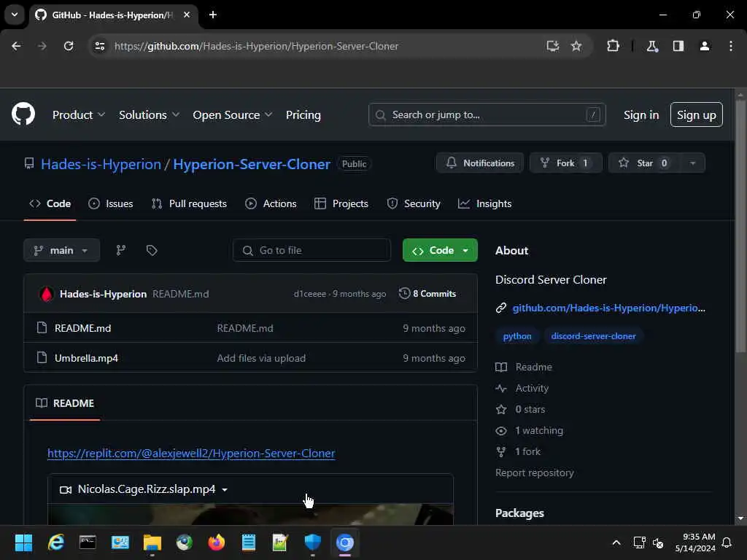Open the 8 Commits history link
This screenshot has width=747, height=560.
[427, 294]
